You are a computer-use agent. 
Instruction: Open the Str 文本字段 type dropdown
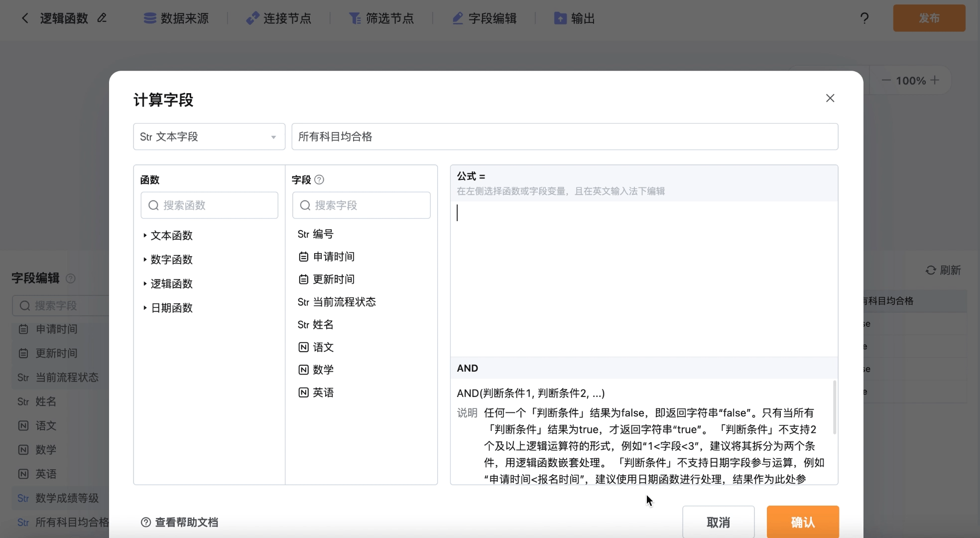(x=209, y=136)
